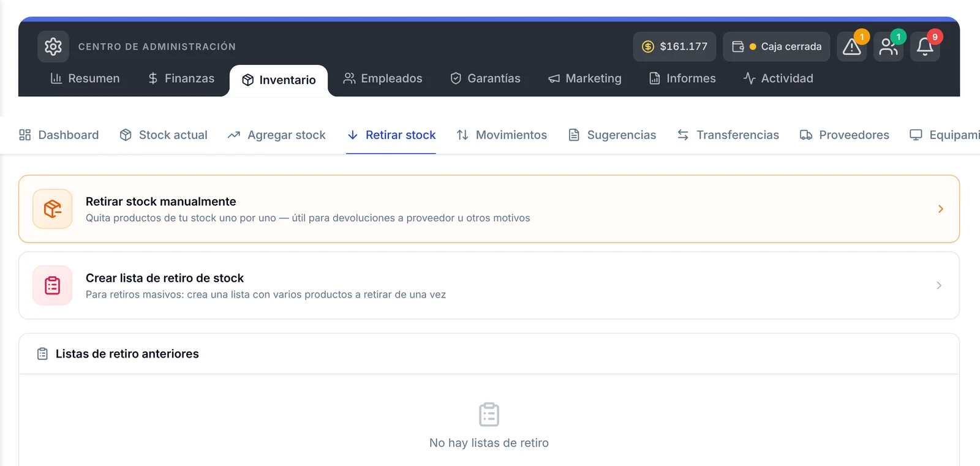Image resolution: width=980 pixels, height=466 pixels.
Task: Open the Informes tab
Action: click(682, 78)
